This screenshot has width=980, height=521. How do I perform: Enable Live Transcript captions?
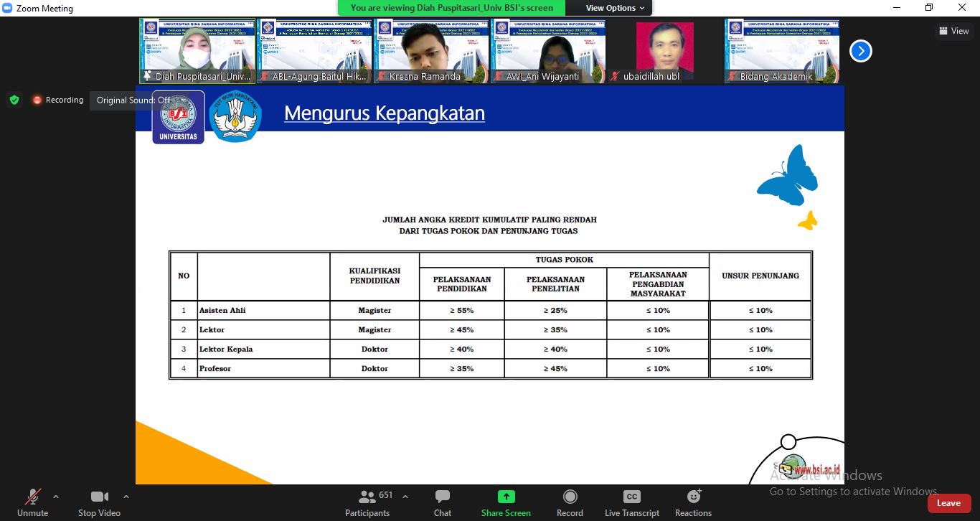point(631,503)
